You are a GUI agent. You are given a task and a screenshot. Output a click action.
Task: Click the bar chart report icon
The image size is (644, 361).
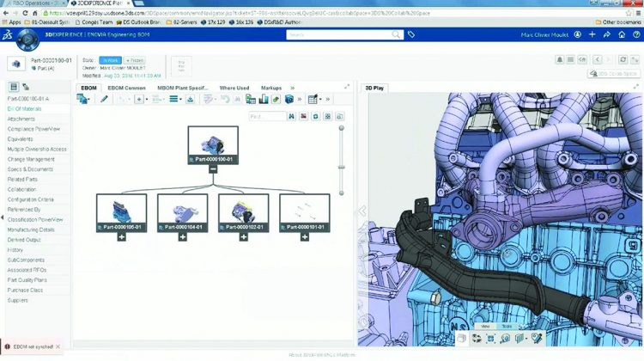264,99
